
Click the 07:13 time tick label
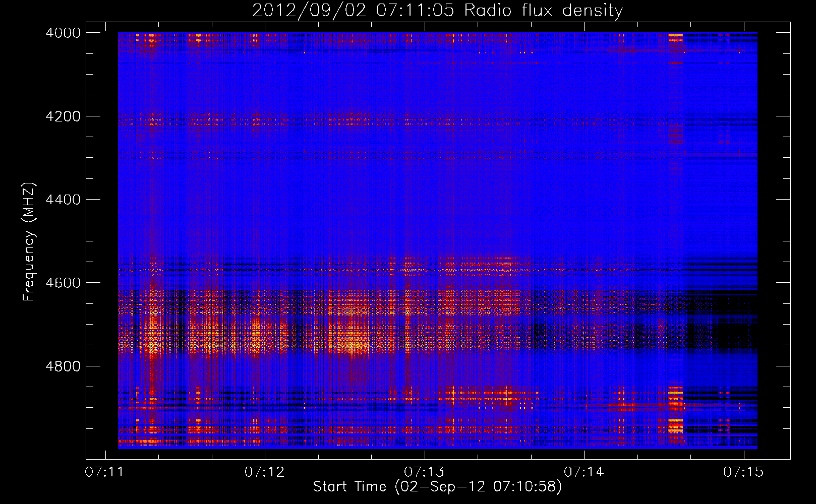coord(424,472)
